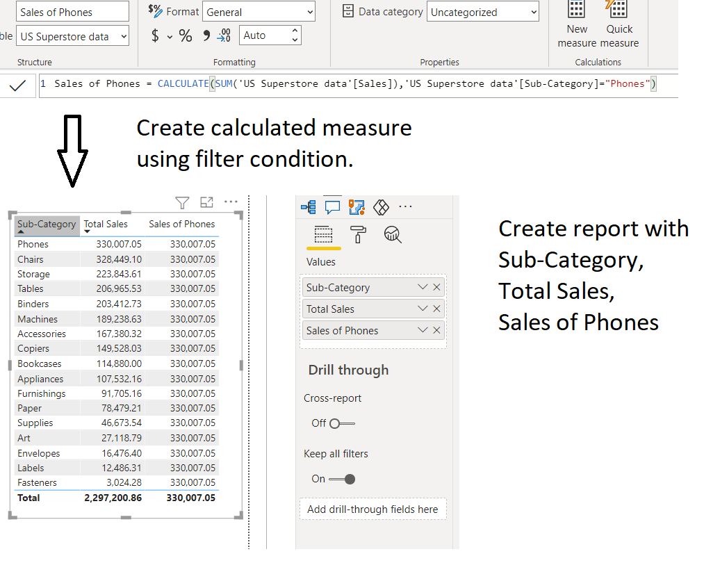Select the Storage row label
720x588 pixels.
pos(33,274)
